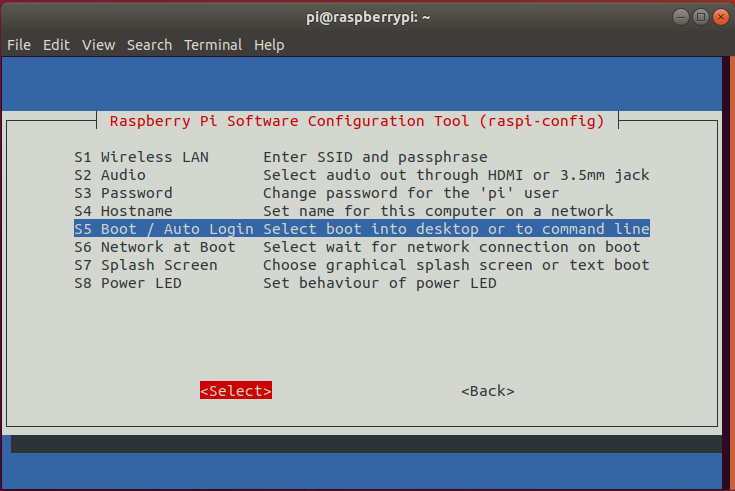Click the <Back> button
The image size is (735, 491).
coord(488,391)
